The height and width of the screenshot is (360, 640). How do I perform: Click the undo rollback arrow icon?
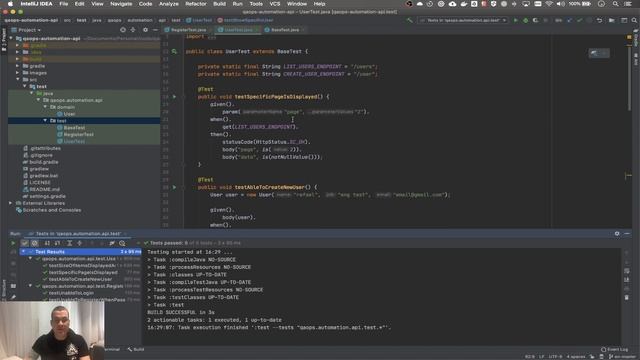click(x=599, y=20)
